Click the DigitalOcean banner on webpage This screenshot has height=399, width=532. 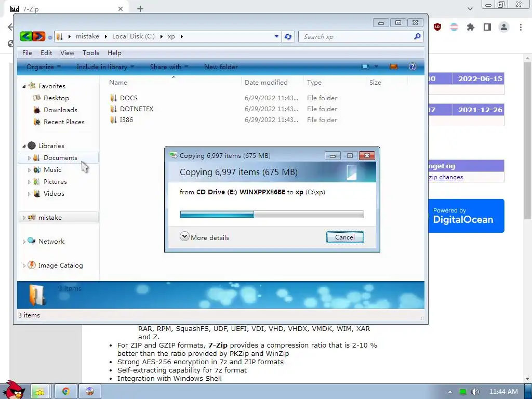point(466,216)
